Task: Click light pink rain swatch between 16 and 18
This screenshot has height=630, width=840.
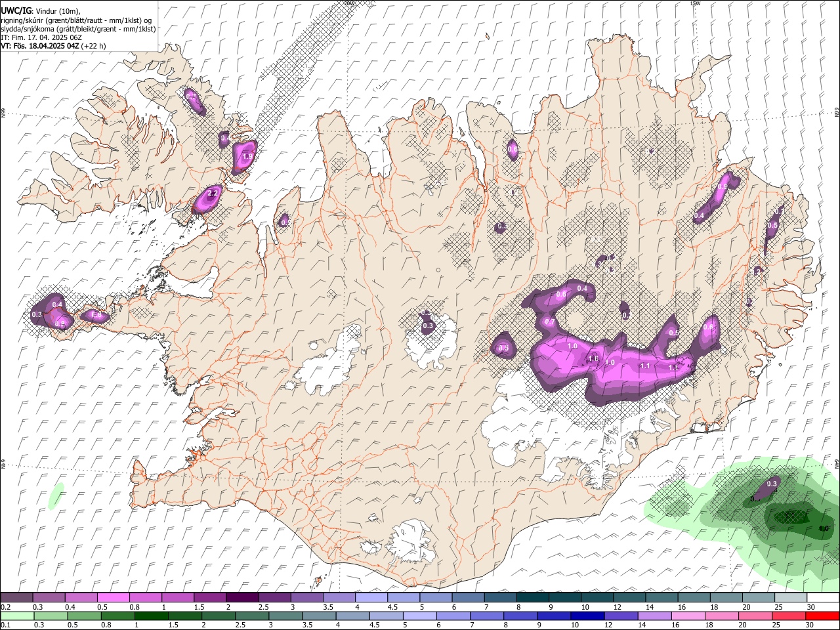Action: tap(689, 616)
